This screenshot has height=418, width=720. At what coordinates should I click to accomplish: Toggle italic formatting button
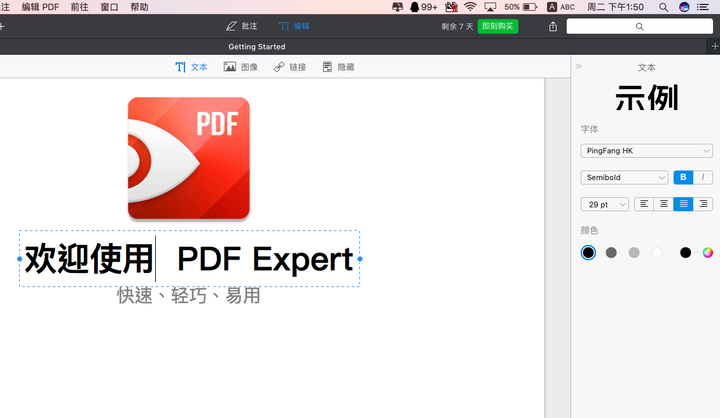click(703, 177)
